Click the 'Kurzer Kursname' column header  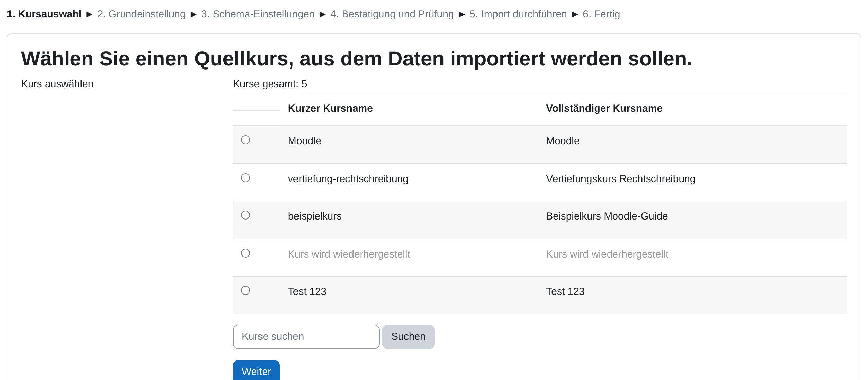pyautogui.click(x=330, y=108)
